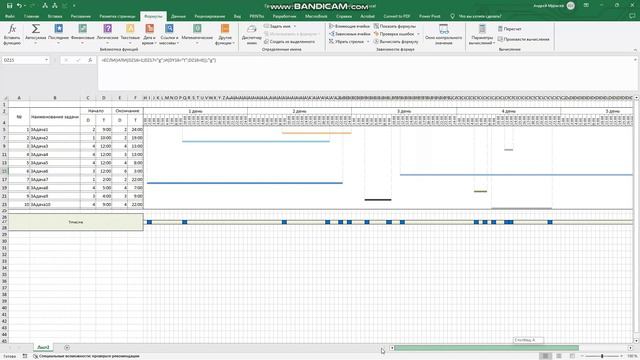640x360 pixels.
Task: Click Evaluate Formula button
Action: pyautogui.click(x=396, y=42)
